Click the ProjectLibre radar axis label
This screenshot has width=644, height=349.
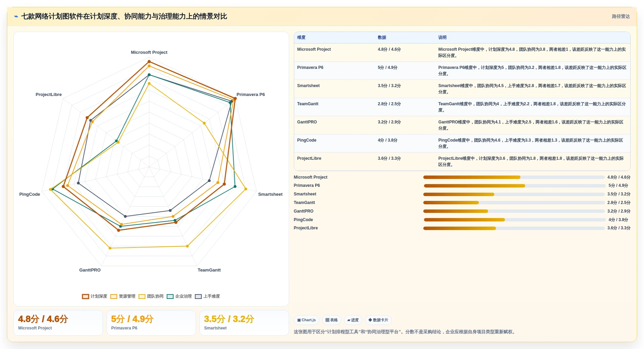point(49,95)
